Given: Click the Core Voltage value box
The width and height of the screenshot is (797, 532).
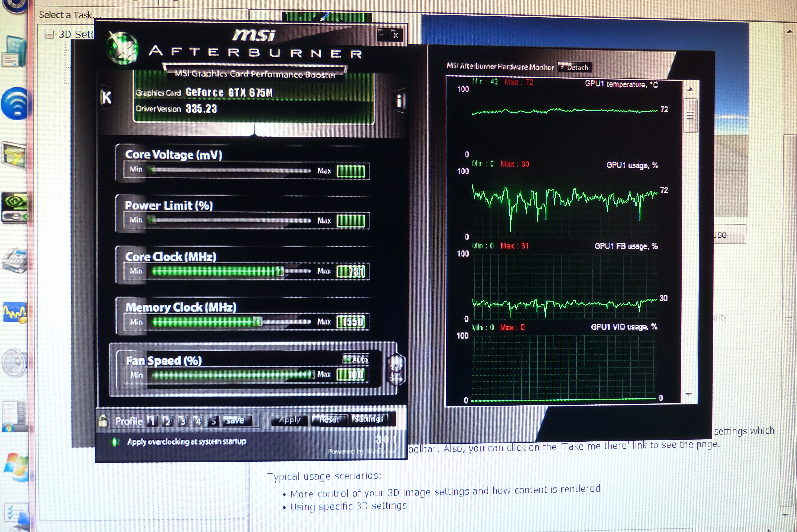Looking at the screenshot, I should pyautogui.click(x=351, y=171).
